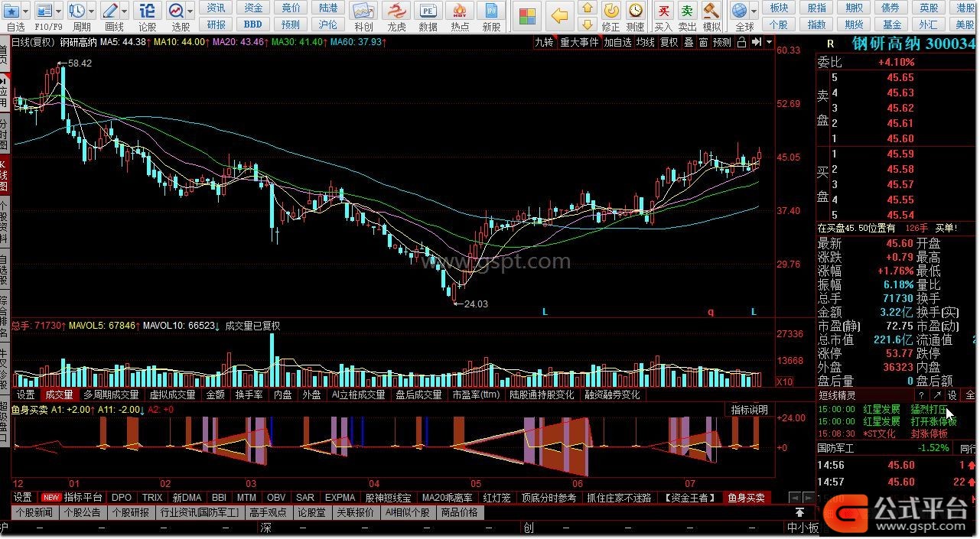The image size is (980, 539).
Task: Toggle 窗 window mode on chart
Action: [703, 43]
